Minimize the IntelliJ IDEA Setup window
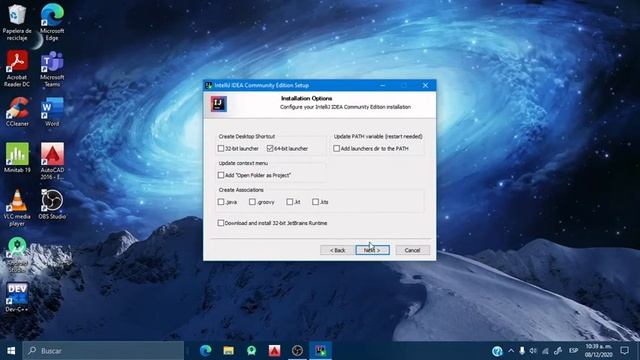Viewport: 640px width, 360px height. tap(382, 85)
